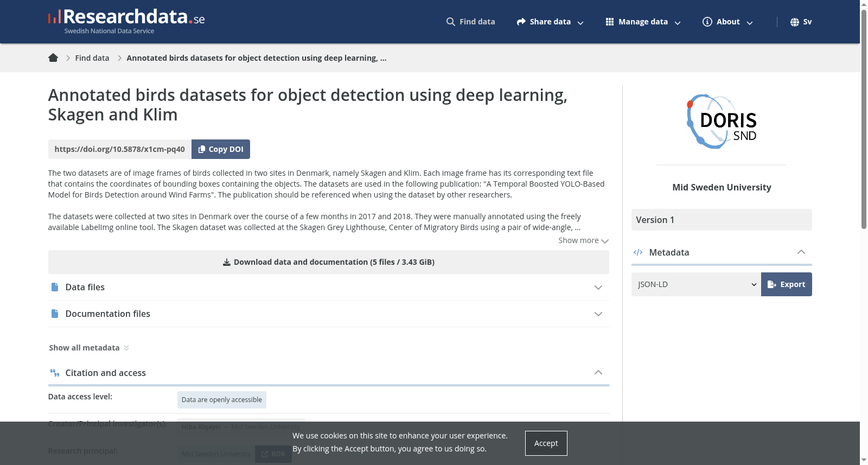Click the Documentation files document icon

pos(55,314)
